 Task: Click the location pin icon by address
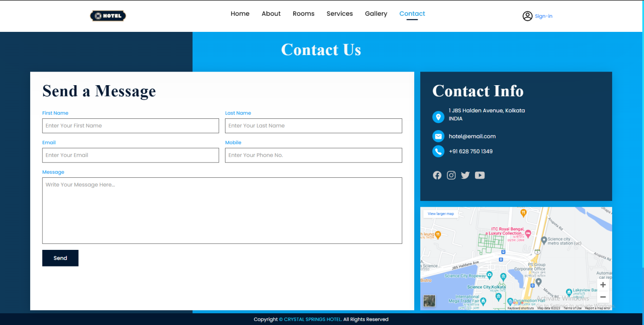click(x=438, y=117)
